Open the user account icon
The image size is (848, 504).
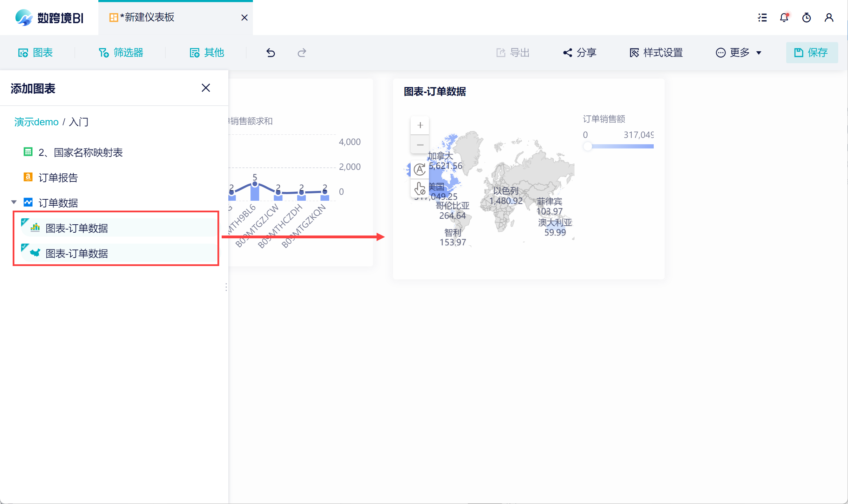pos(829,18)
